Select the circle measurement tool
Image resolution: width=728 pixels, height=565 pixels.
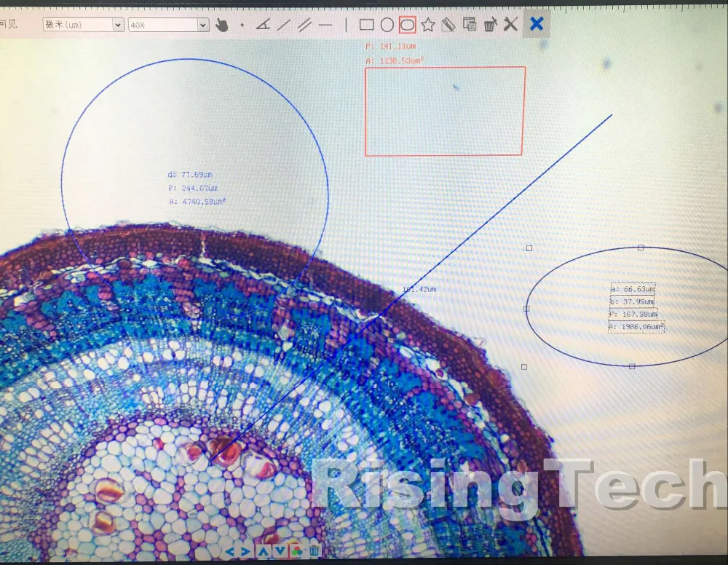click(x=387, y=25)
